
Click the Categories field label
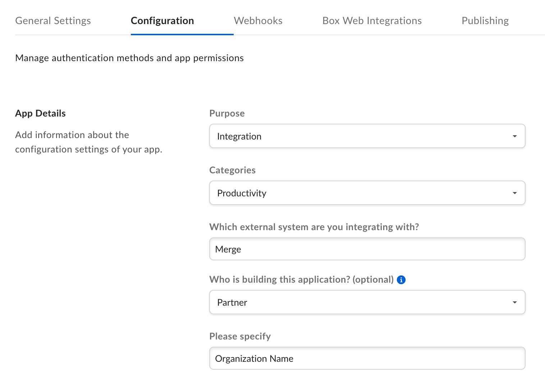point(232,170)
